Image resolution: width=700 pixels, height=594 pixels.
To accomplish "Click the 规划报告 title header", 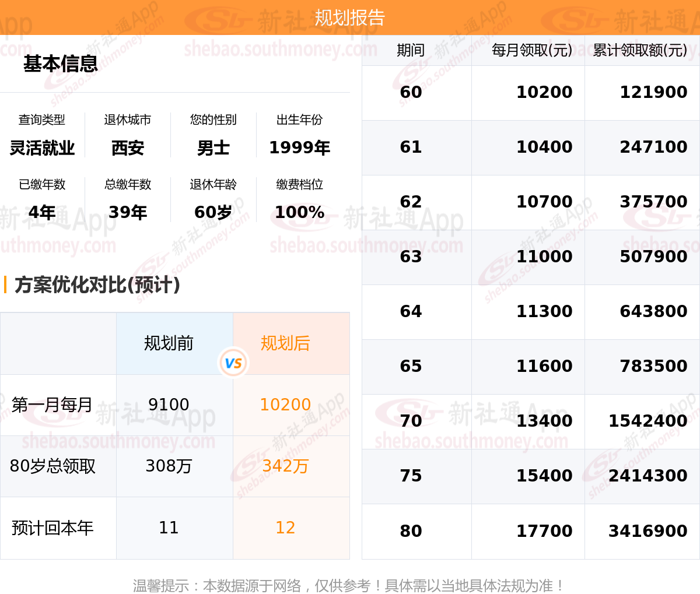I will click(350, 17).
